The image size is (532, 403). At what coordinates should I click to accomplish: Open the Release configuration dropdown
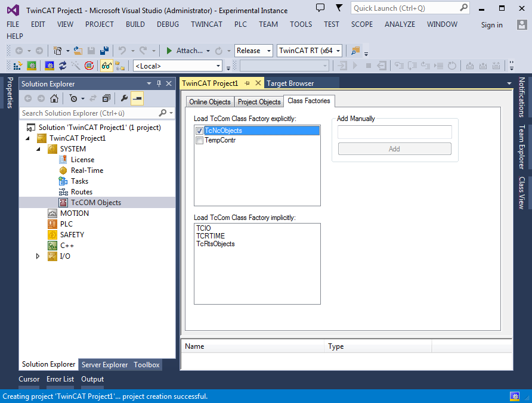pos(269,51)
